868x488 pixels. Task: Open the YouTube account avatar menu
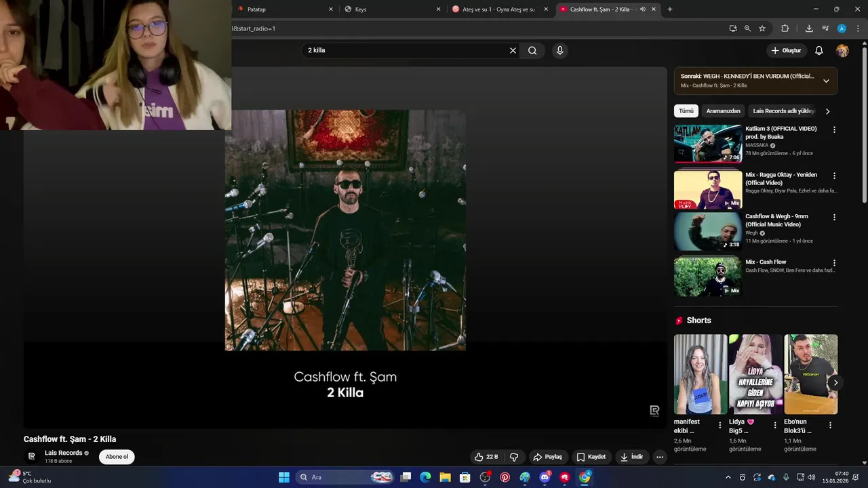tap(842, 51)
